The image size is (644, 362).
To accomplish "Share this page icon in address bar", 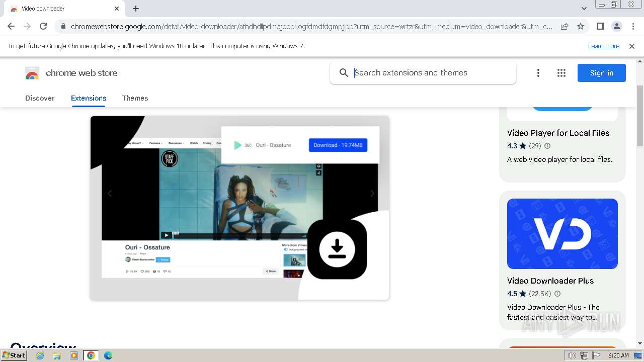I will tap(565, 26).
